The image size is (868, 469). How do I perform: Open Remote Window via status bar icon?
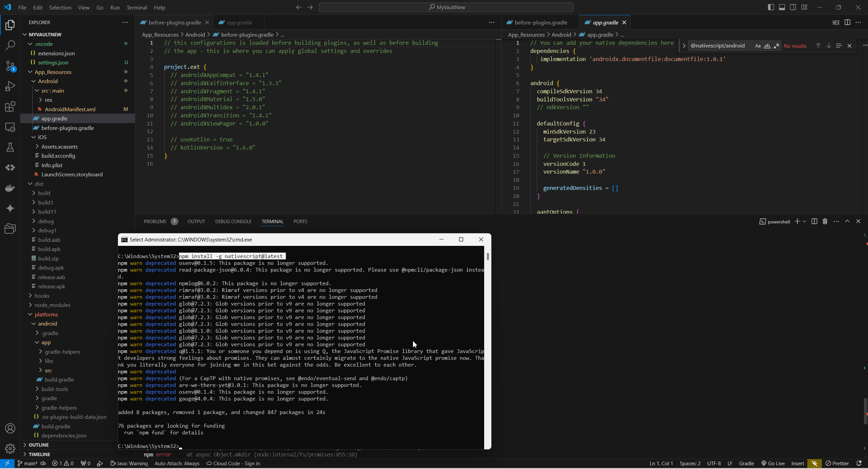coord(7,463)
